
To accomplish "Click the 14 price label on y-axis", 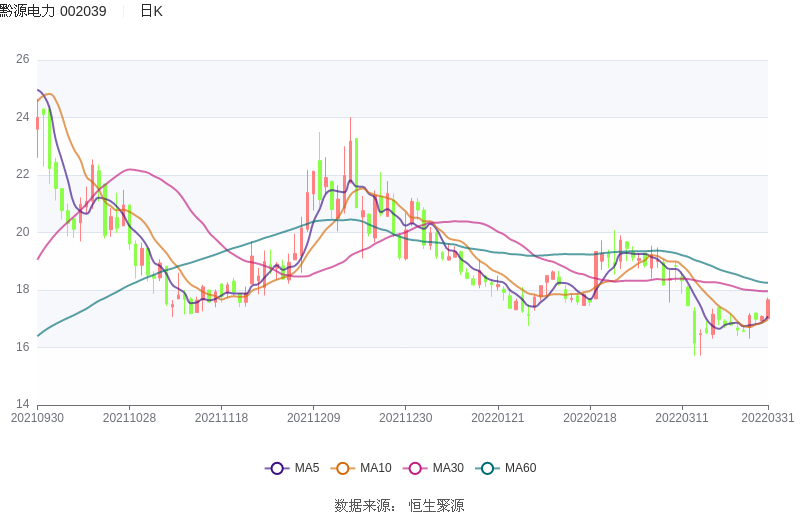I will click(x=22, y=405).
